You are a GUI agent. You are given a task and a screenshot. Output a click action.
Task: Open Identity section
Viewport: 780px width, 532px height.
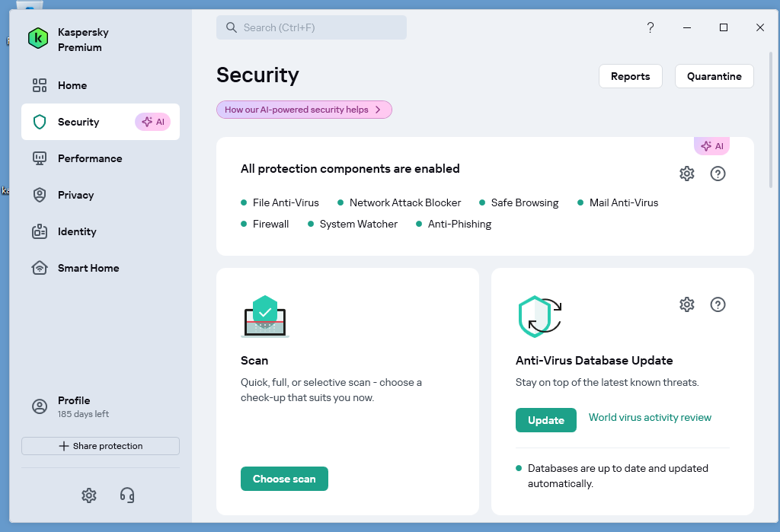[101, 231]
